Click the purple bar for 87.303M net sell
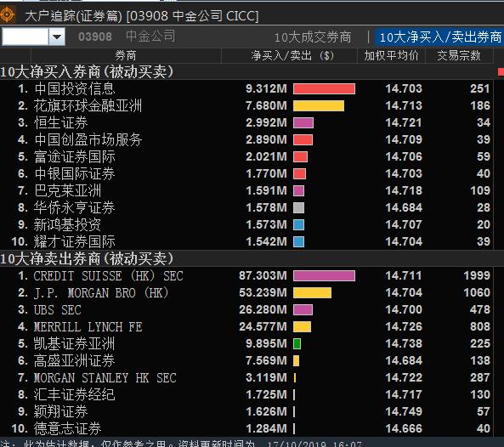The width and height of the screenshot is (504, 447). [325, 275]
